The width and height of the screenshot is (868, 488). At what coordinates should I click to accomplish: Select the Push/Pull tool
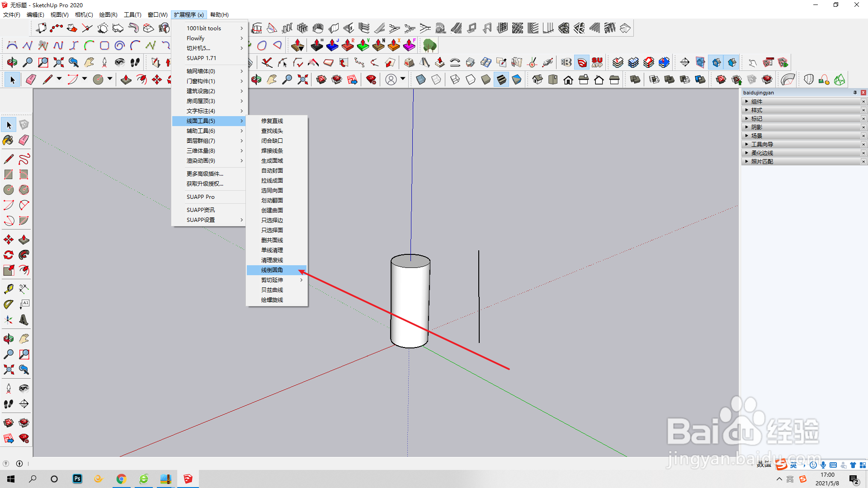[x=24, y=239]
